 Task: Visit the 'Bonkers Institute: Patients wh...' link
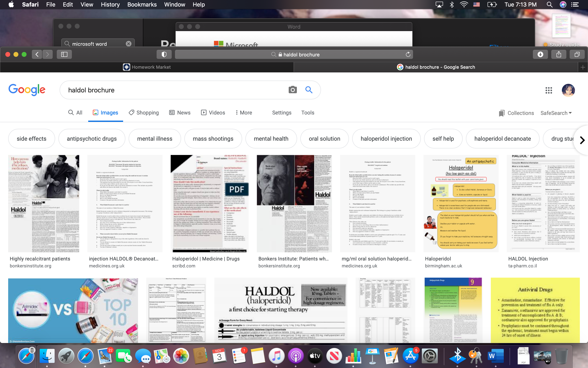coord(294,259)
